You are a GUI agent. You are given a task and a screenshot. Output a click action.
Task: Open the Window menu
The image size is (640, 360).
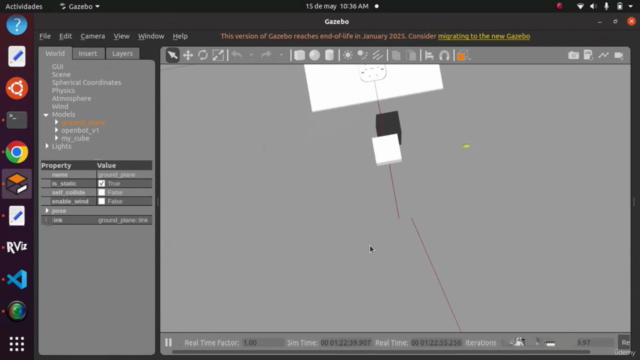[x=151, y=36]
